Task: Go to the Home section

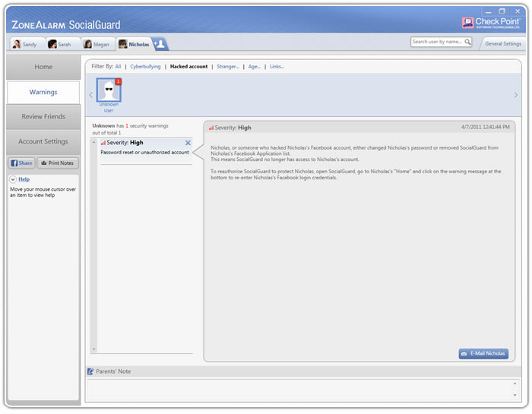Action: (x=43, y=67)
